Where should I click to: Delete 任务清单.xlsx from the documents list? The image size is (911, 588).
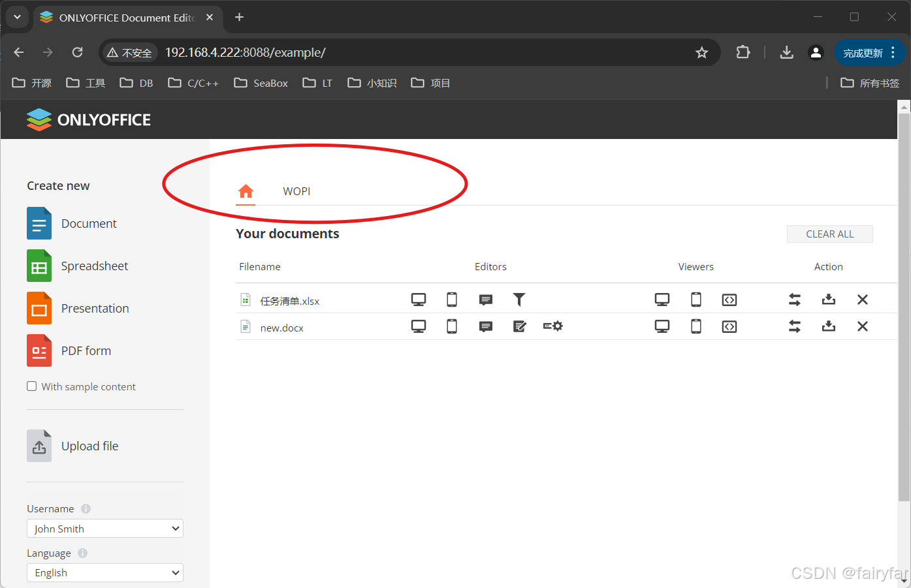863,299
